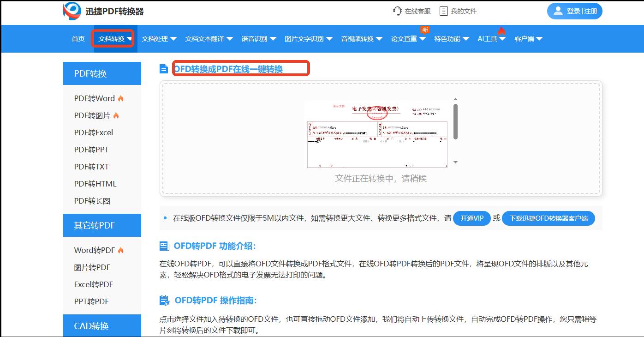Select 图片转PDF in sidebar
This screenshot has height=337, width=644.
92,267
